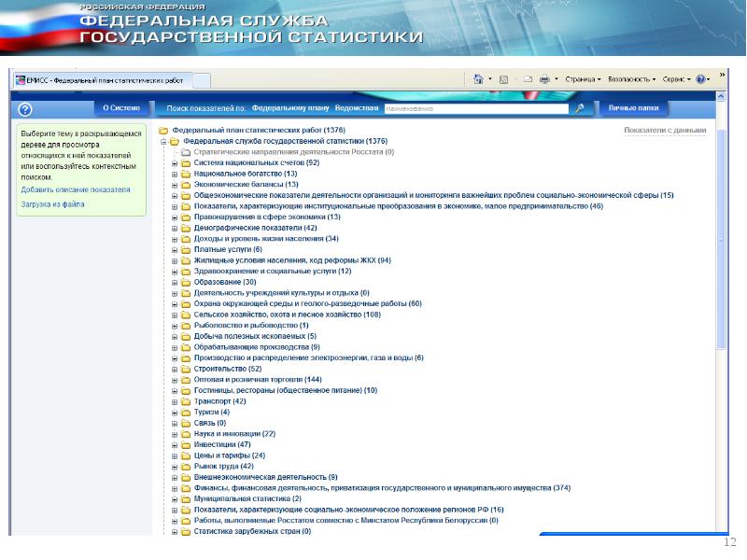The image size is (747, 560).
Task: Click the browser mail icon
Action: (x=528, y=80)
